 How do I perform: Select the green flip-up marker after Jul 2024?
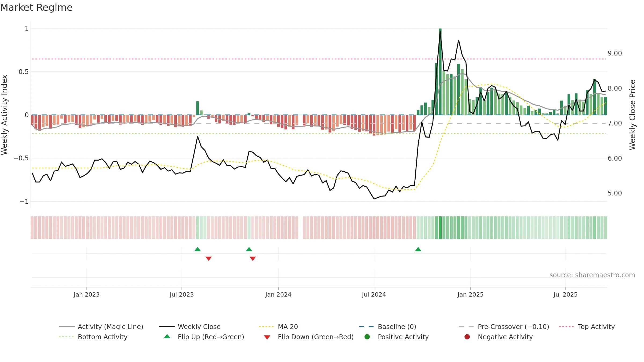click(x=418, y=249)
